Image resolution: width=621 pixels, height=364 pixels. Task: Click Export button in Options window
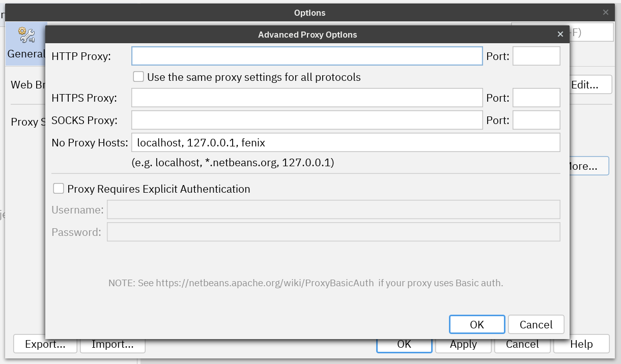[45, 344]
